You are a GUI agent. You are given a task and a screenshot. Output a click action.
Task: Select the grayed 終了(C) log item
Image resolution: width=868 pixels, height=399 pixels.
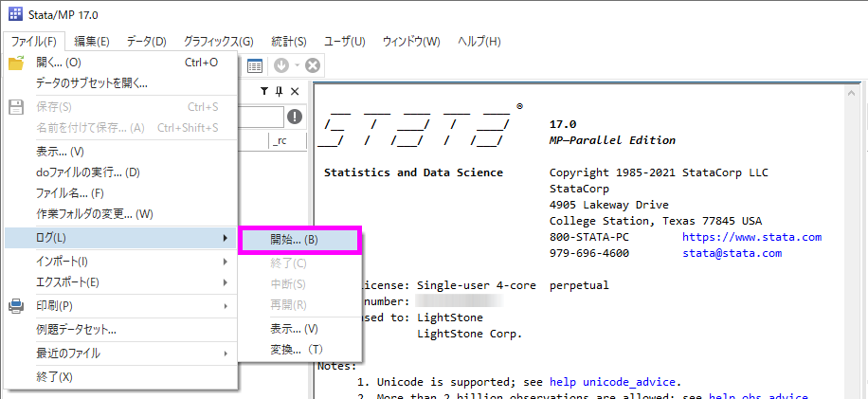click(299, 263)
